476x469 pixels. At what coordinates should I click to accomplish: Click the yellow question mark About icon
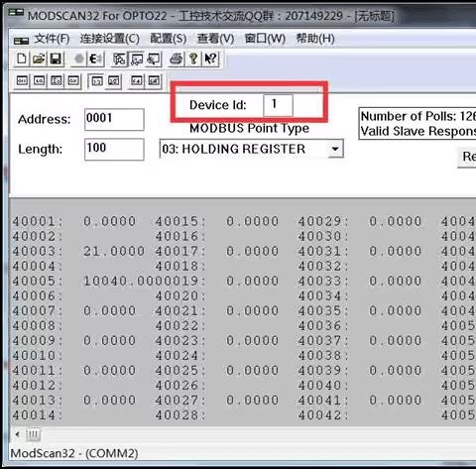(193, 59)
